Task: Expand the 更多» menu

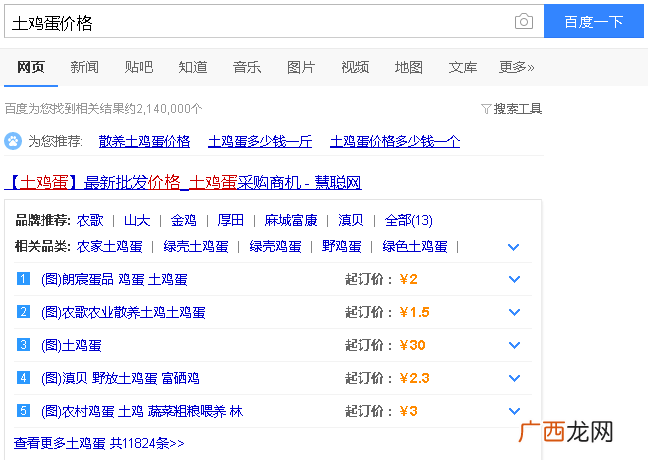Action: 517,67
